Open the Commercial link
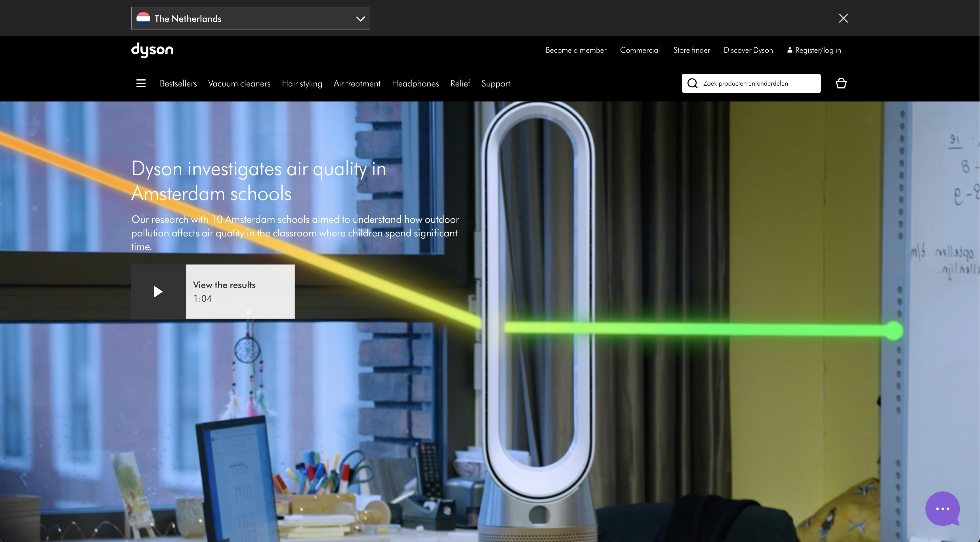Image resolution: width=980 pixels, height=542 pixels. (640, 50)
